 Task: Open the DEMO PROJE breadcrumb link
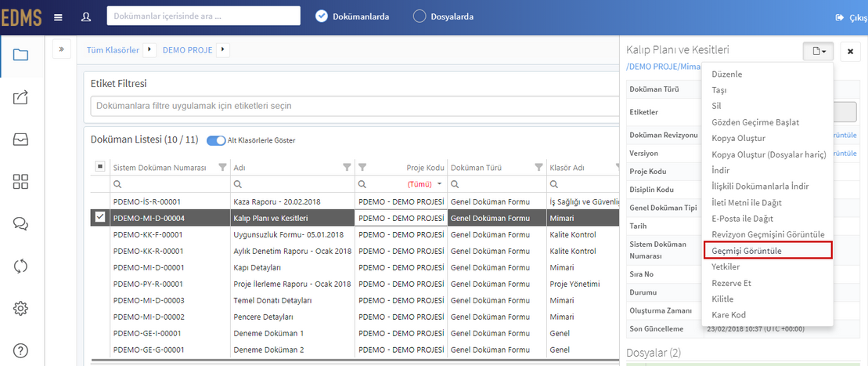click(x=188, y=50)
